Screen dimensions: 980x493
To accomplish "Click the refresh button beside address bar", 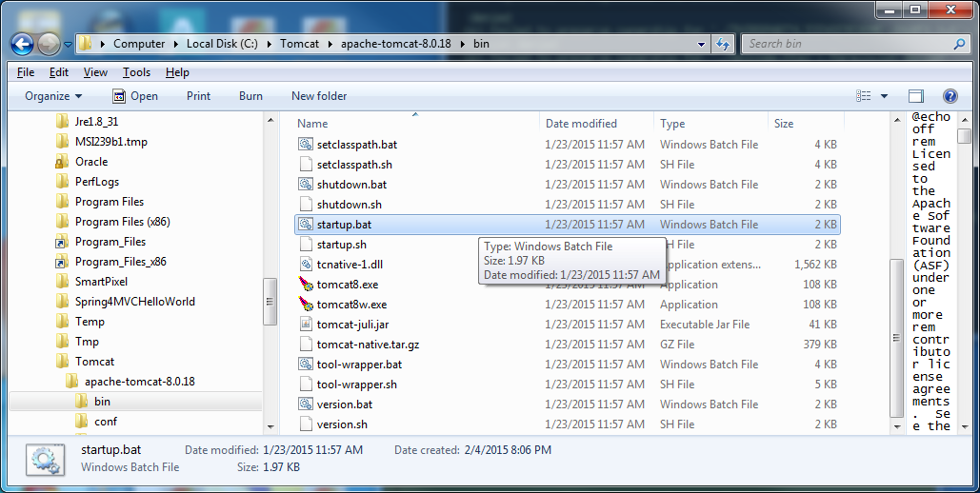I will 722,44.
